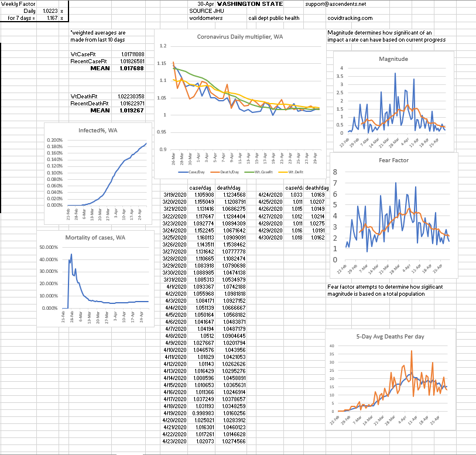Select the 'cali dept public health' cell

273,18
